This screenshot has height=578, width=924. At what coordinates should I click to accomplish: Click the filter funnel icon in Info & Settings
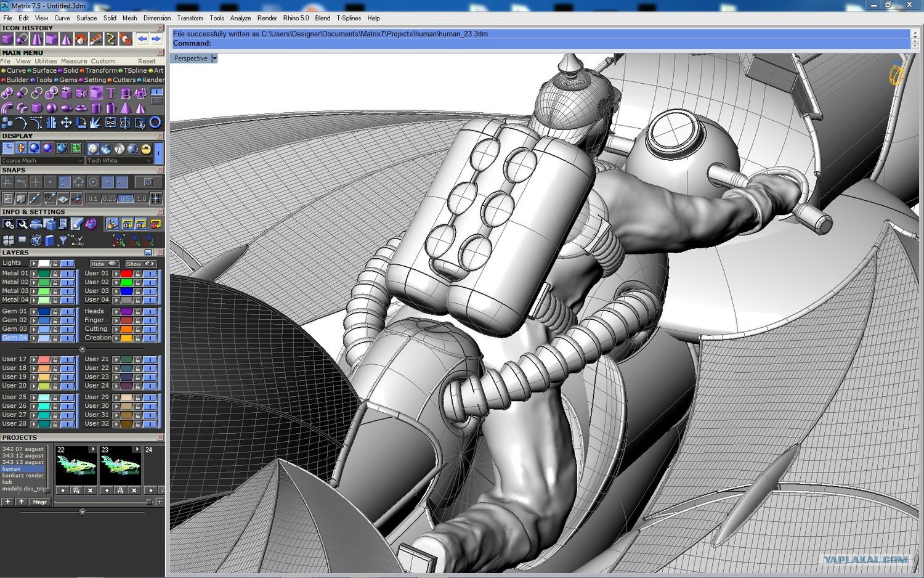pos(63,240)
